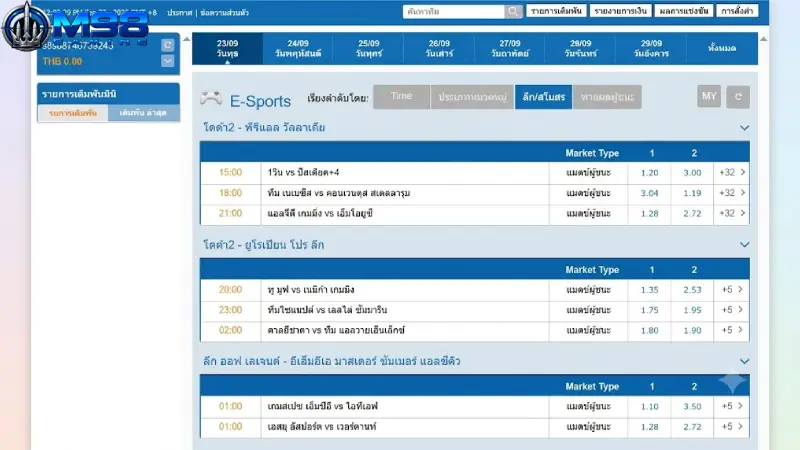This screenshot has width=800, height=450.
Task: Sort by ลีก/สโมสร league
Action: point(543,96)
